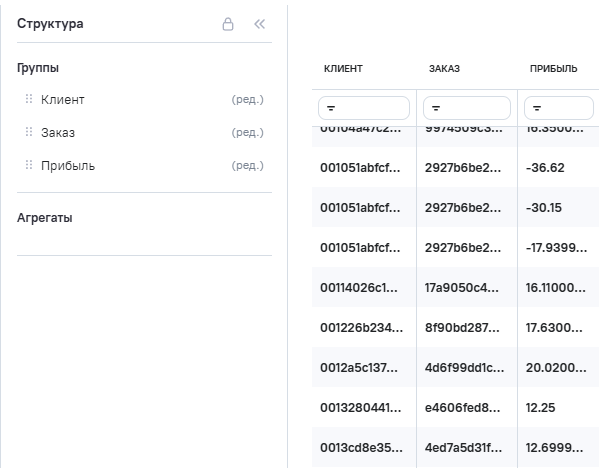Click the lock icon in Структура panel
599x468 pixels.
click(228, 24)
